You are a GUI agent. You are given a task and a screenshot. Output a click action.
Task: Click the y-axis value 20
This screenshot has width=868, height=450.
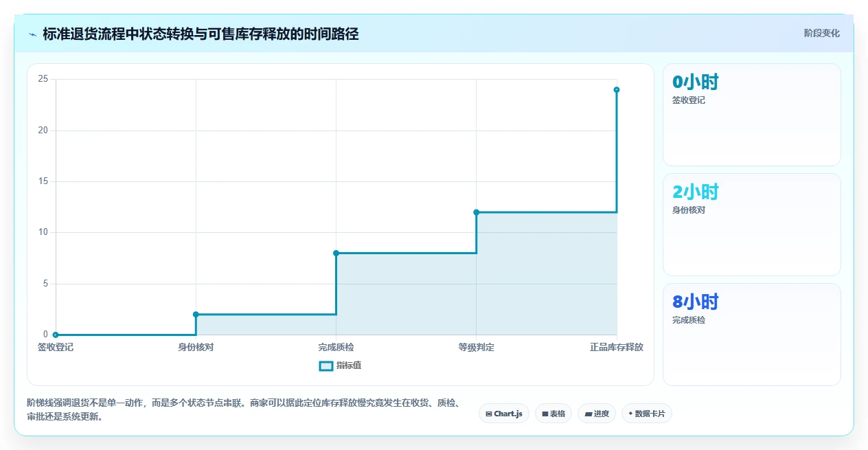[43, 131]
